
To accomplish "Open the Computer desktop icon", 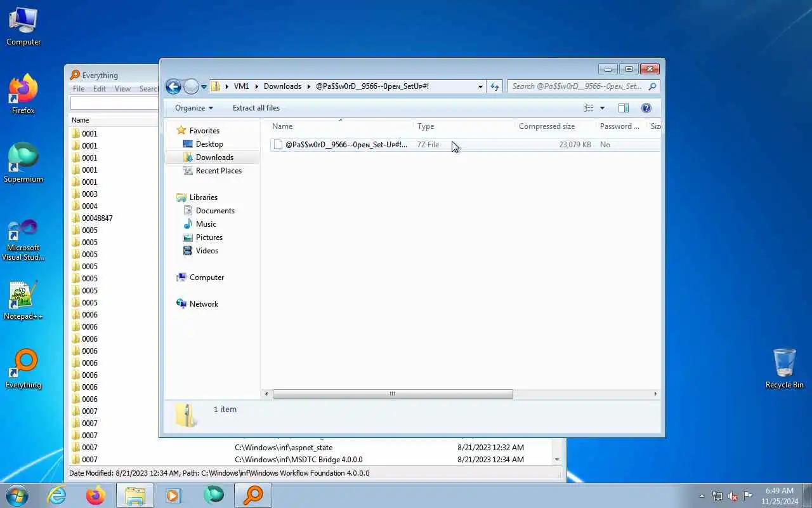I will point(23,27).
